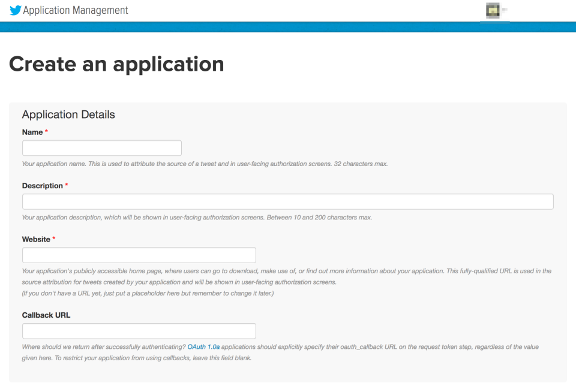Click the Application Details section title
The width and height of the screenshot is (576, 392).
pos(68,114)
